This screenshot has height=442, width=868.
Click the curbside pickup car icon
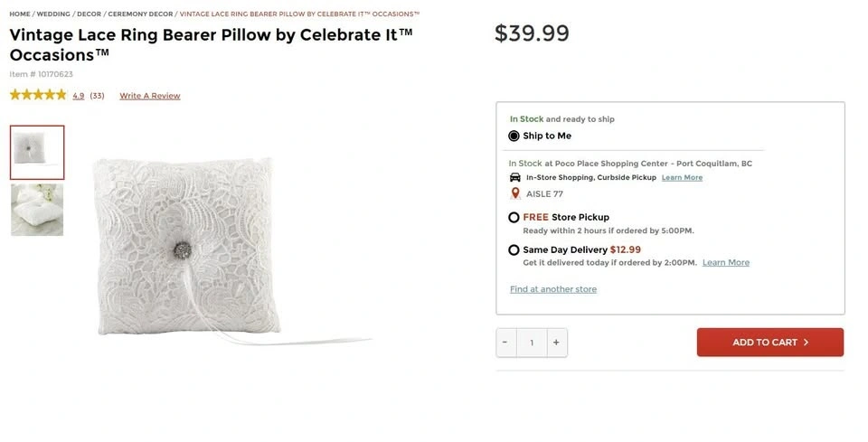click(515, 177)
